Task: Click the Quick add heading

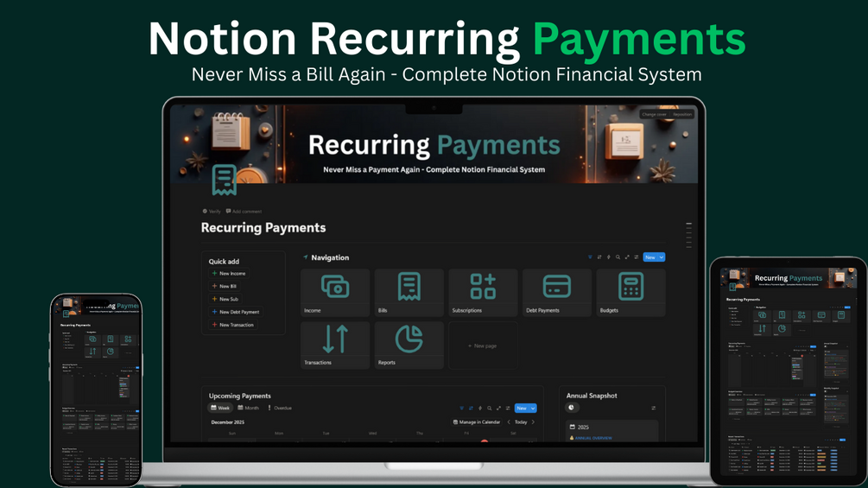Action: click(x=224, y=261)
